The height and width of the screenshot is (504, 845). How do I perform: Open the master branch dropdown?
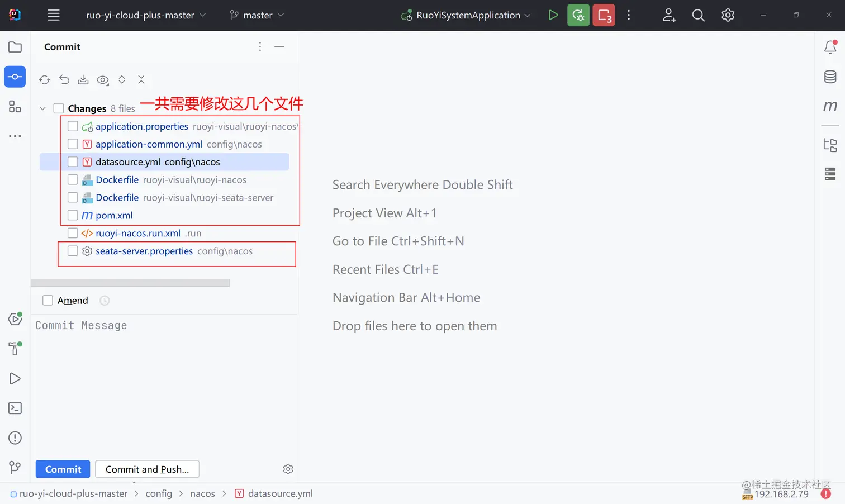click(257, 15)
